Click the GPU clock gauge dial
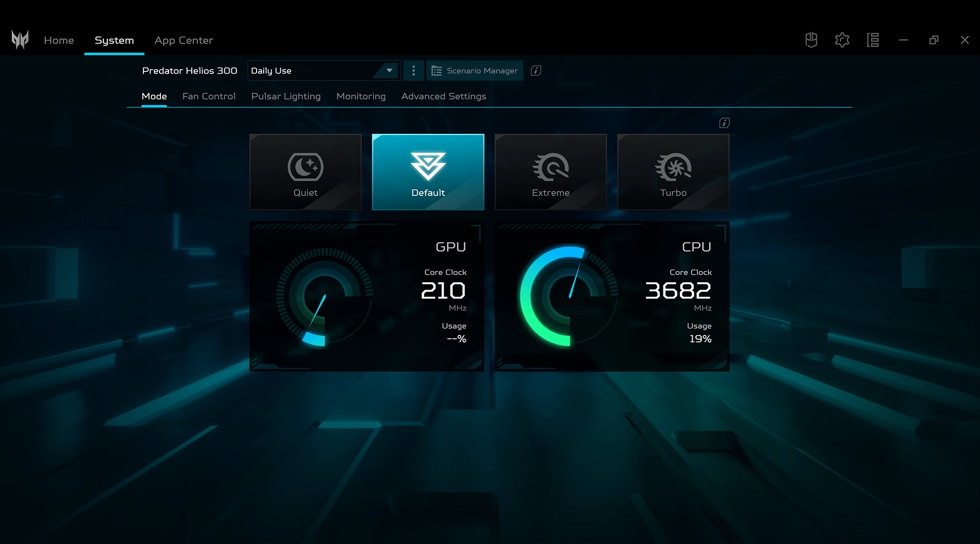Viewport: 980px width, 544px height. click(x=325, y=297)
